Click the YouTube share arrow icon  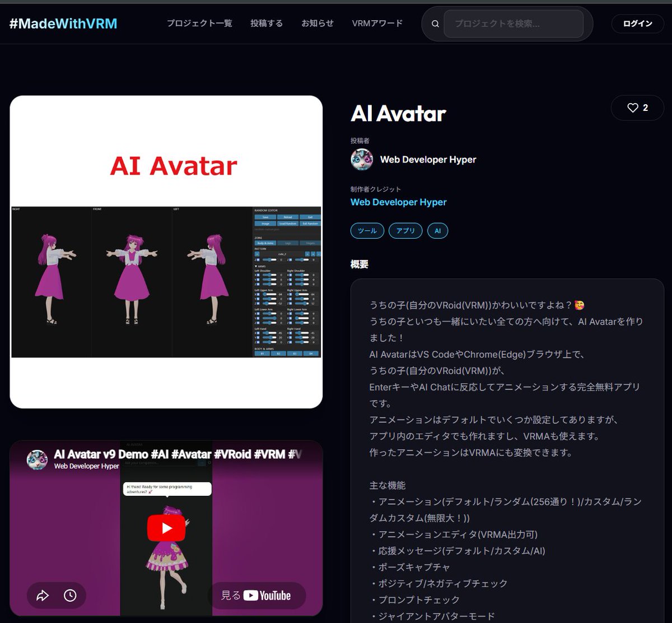[43, 596]
